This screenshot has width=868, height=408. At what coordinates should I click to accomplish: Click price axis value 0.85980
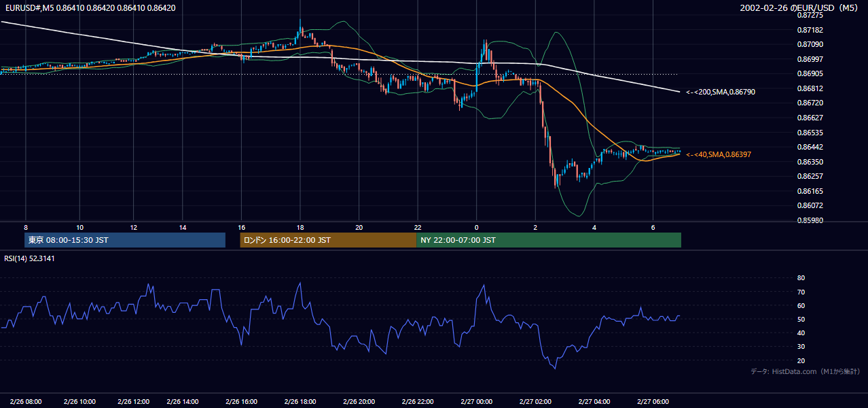tap(811, 220)
